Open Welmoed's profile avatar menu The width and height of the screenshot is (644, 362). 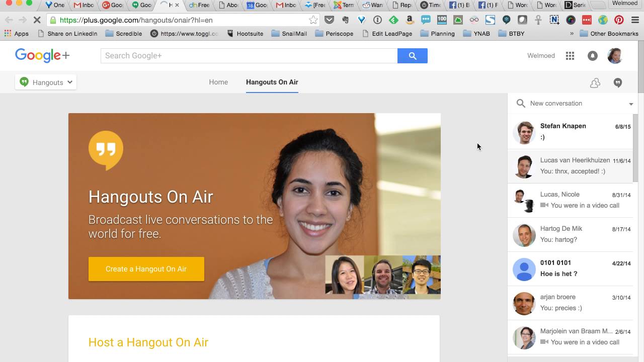pyautogui.click(x=615, y=56)
